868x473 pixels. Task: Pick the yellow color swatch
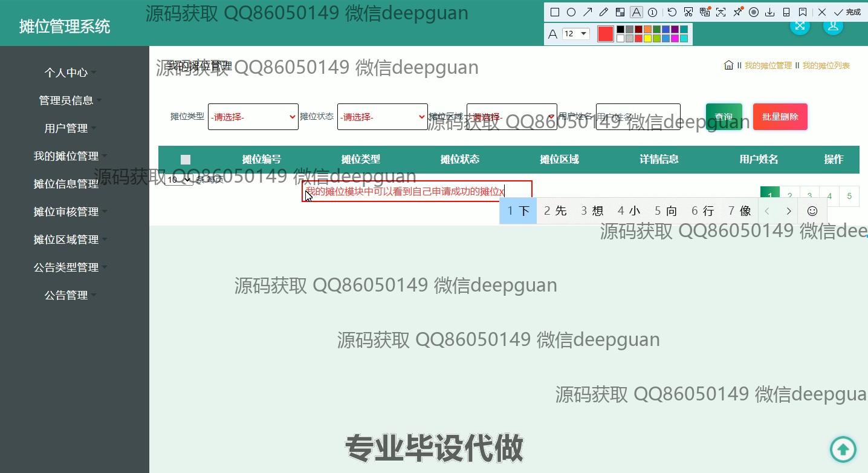tap(647, 39)
